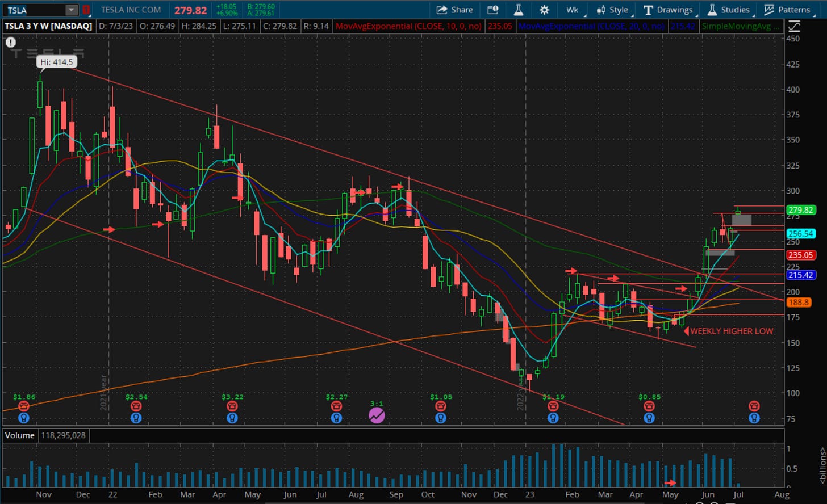Click the earnings phone icon under $1.86
The width and height of the screenshot is (827, 504).
23,406
